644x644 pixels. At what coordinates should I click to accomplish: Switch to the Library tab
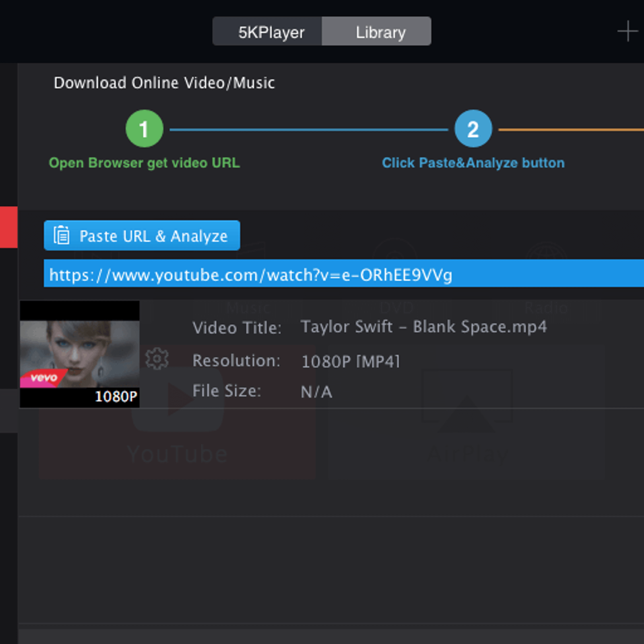tap(377, 31)
